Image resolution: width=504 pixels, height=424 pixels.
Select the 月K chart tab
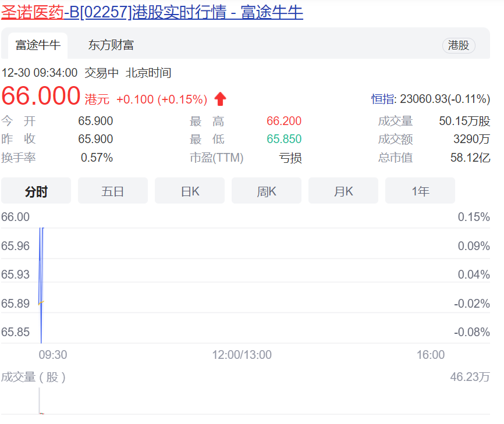(x=343, y=191)
